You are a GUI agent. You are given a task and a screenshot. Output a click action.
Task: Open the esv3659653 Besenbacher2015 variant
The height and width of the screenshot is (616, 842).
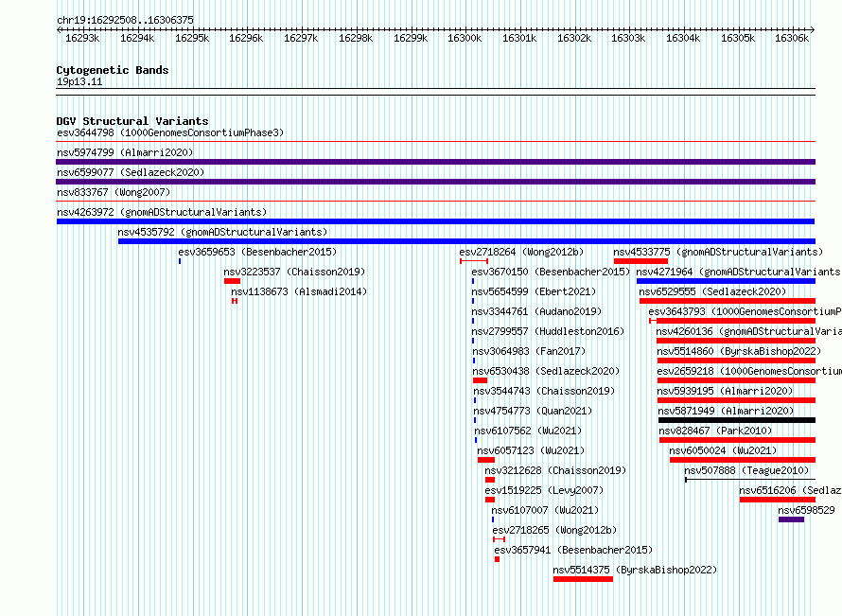pos(257,252)
